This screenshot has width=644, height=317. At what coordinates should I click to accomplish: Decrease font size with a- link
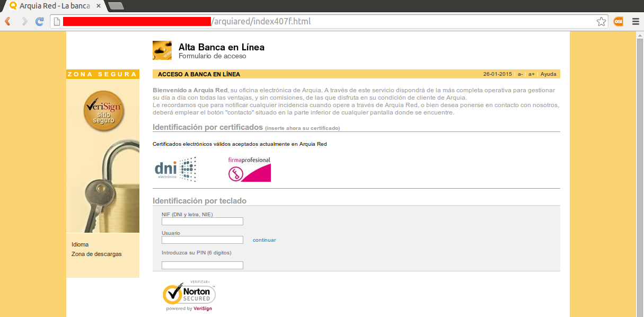[521, 74]
